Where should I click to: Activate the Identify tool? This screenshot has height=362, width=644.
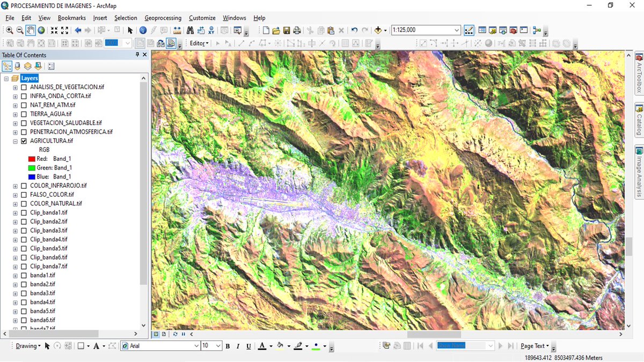pos(143,30)
